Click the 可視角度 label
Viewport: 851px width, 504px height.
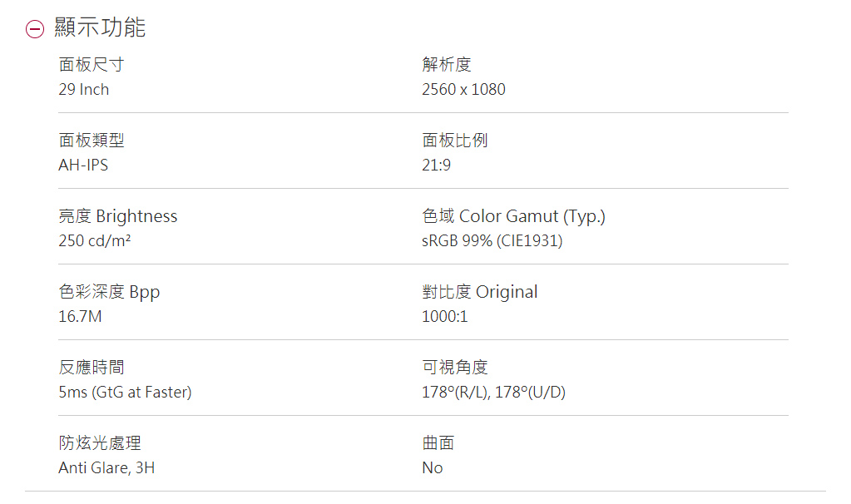click(x=455, y=367)
